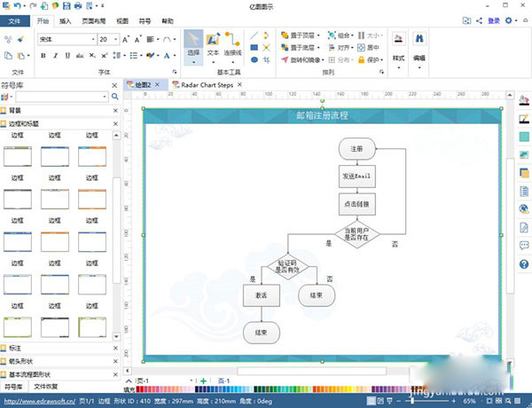The height and width of the screenshot is (408, 532).
Task: Click the help question mark in right sidebar
Action: click(x=524, y=263)
